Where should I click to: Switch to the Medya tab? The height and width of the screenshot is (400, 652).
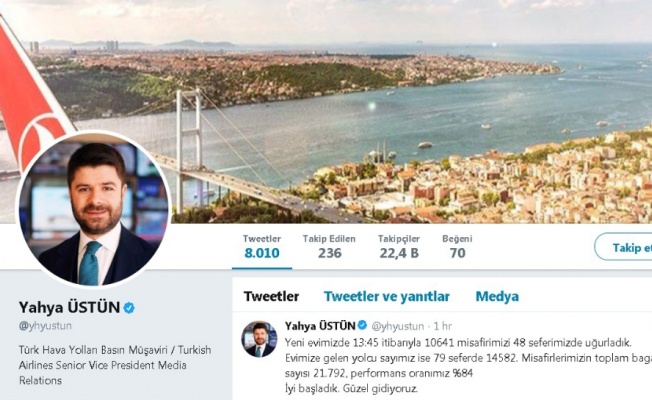[497, 296]
